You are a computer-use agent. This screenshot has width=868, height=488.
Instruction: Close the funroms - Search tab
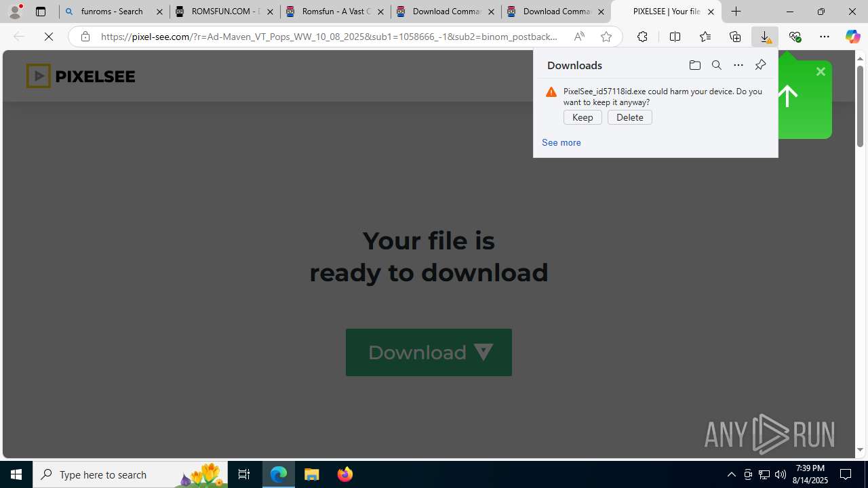click(160, 12)
